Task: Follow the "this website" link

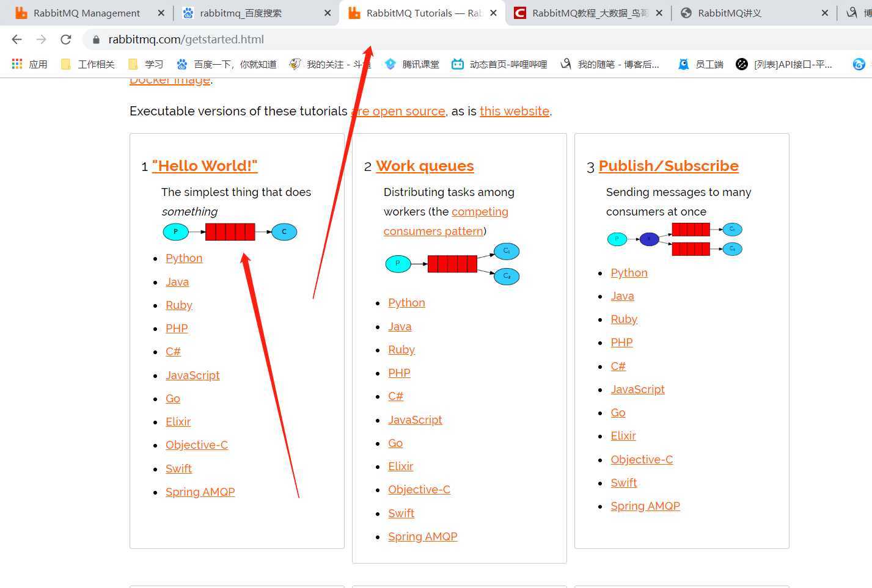Action: [x=515, y=111]
